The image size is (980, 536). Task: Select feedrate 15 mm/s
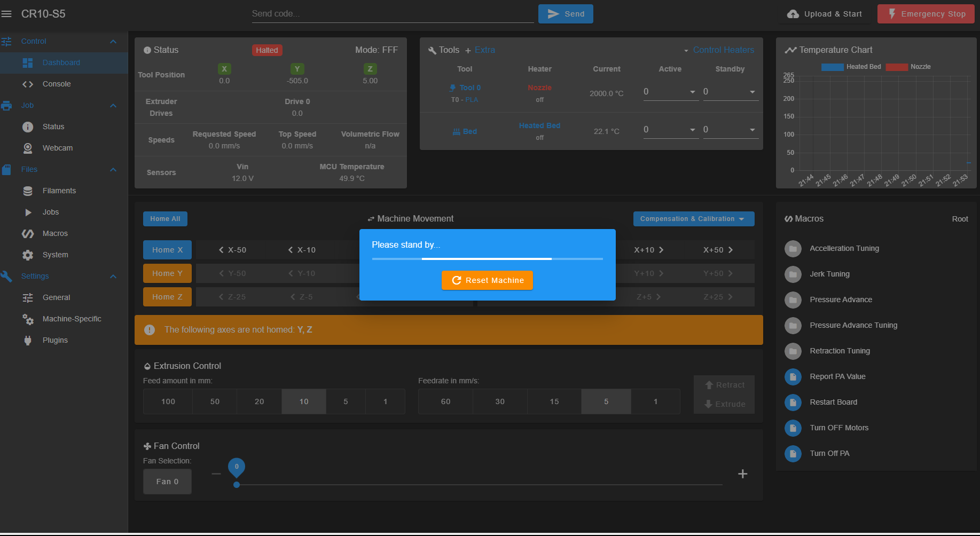pyautogui.click(x=554, y=401)
